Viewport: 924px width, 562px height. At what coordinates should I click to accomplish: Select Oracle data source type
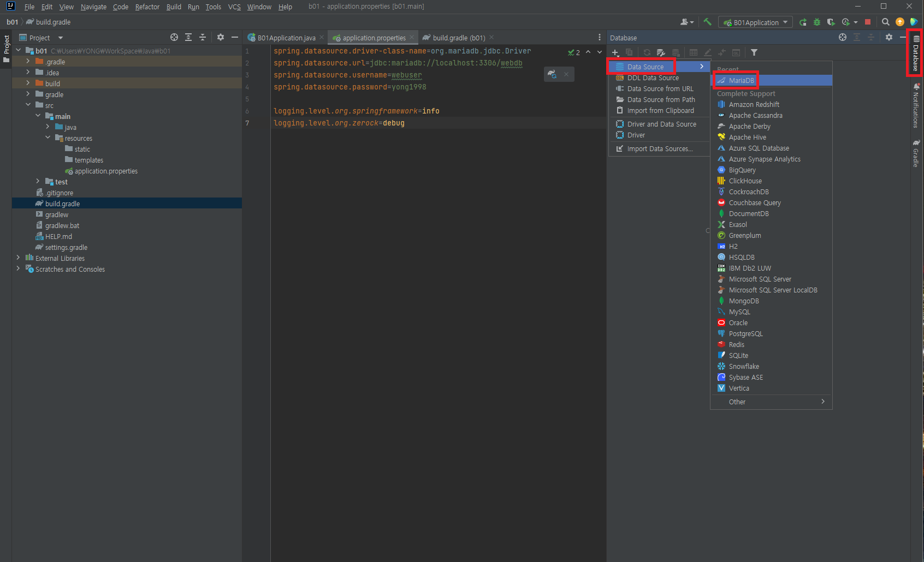[771, 323]
